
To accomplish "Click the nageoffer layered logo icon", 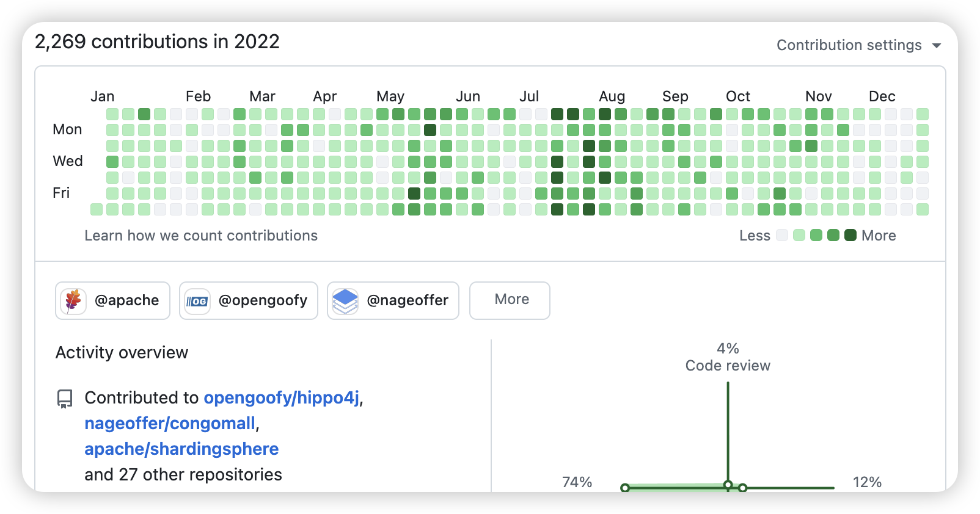I will coord(345,301).
